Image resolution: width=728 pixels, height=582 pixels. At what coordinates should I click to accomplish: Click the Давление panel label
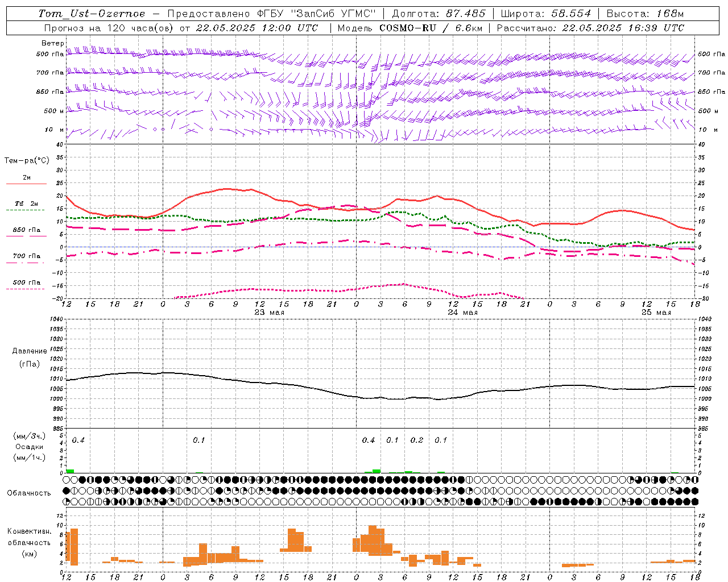tap(30, 351)
